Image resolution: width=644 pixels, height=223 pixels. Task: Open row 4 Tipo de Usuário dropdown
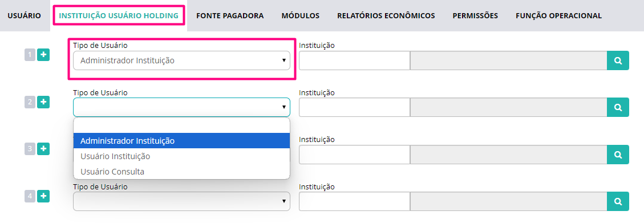pos(181,201)
